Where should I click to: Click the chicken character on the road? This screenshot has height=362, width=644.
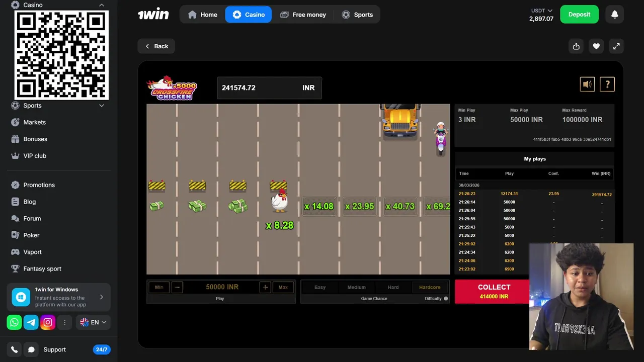pyautogui.click(x=279, y=200)
